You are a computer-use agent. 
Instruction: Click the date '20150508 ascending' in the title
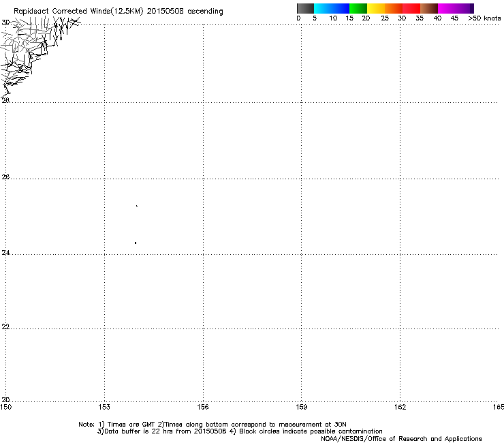click(x=185, y=12)
